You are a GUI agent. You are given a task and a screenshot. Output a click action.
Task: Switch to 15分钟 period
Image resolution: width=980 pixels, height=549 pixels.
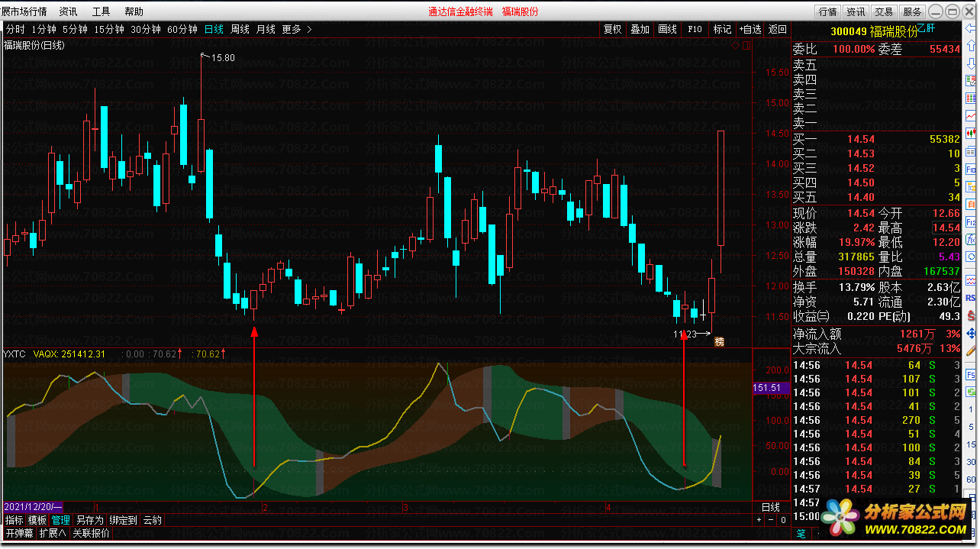point(109,29)
